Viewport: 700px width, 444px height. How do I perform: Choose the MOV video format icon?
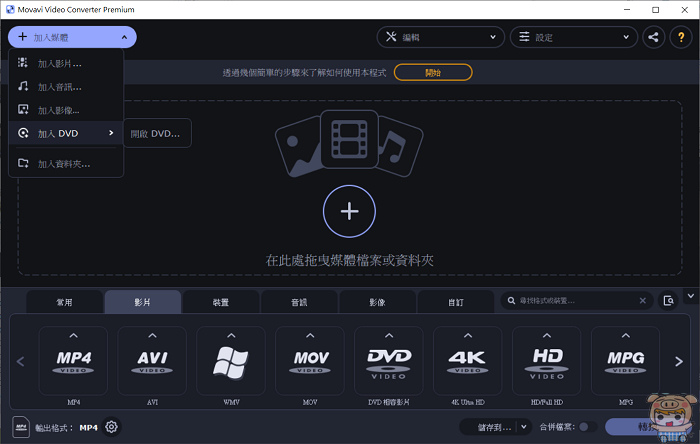310,361
